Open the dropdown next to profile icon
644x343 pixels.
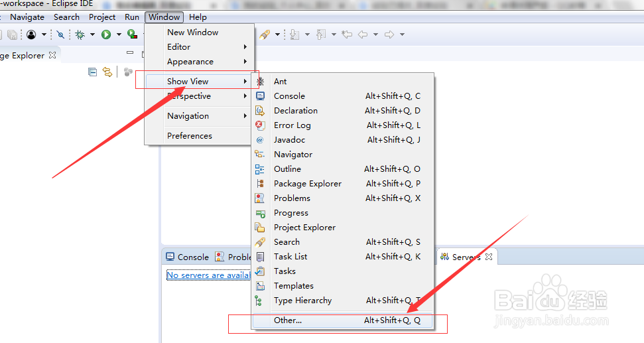pyautogui.click(x=44, y=34)
